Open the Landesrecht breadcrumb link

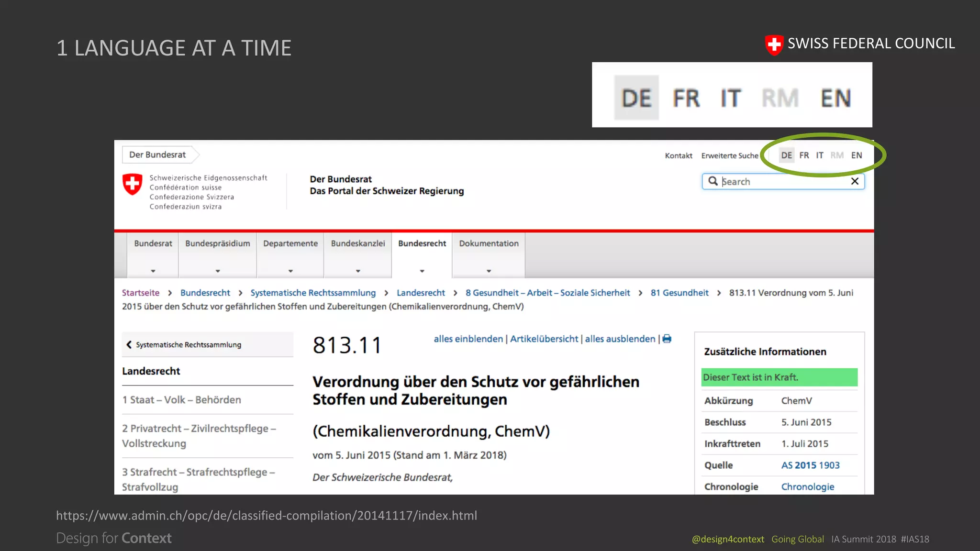(421, 293)
